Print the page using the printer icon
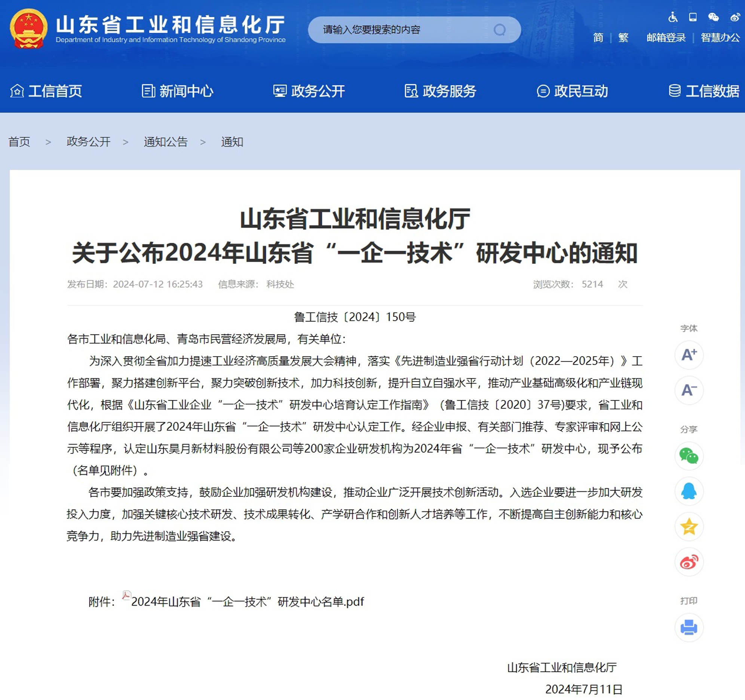 (x=689, y=627)
